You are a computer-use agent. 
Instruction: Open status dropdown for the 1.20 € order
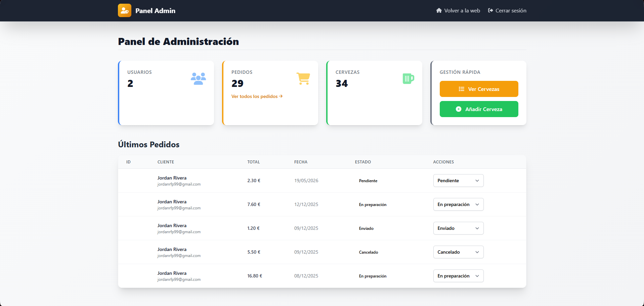click(x=458, y=228)
